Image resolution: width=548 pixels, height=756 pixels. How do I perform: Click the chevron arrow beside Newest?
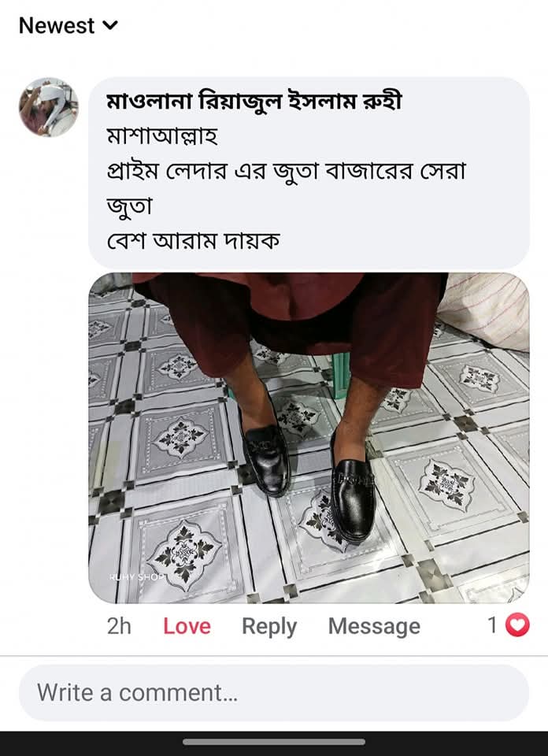(x=111, y=26)
